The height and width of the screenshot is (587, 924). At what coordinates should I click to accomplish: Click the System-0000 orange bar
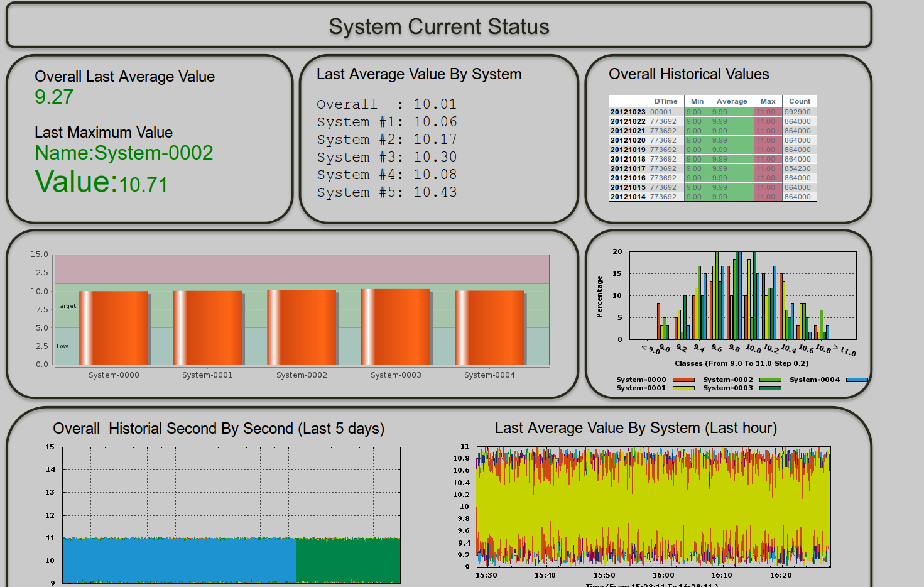tap(114, 327)
